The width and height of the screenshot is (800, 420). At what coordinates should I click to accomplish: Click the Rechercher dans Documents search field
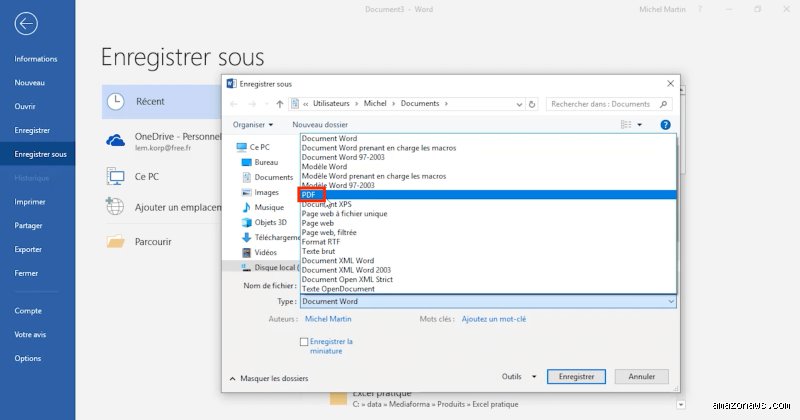pos(609,104)
